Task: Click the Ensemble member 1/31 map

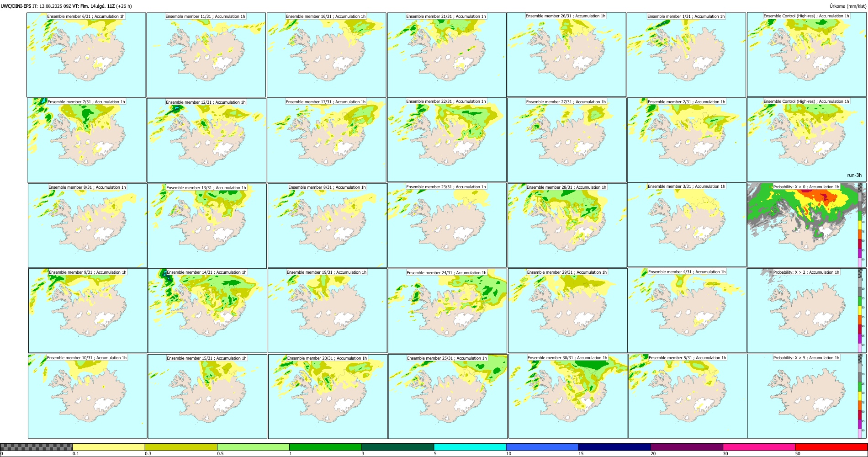Action: pyautogui.click(x=686, y=54)
